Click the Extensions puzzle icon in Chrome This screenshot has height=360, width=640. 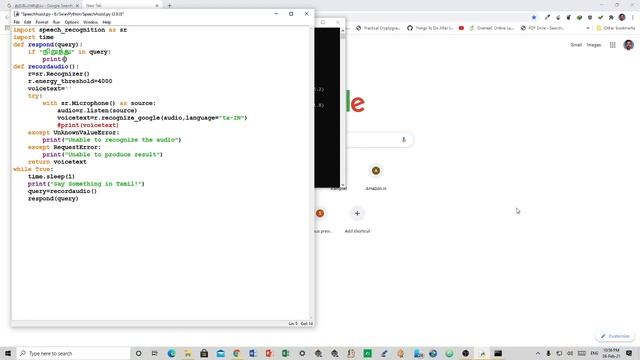[611, 18]
